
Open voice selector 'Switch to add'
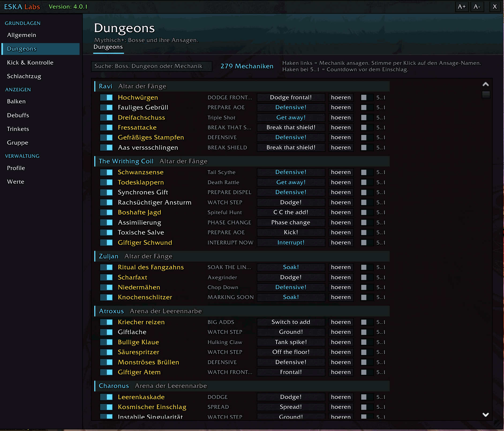(291, 322)
